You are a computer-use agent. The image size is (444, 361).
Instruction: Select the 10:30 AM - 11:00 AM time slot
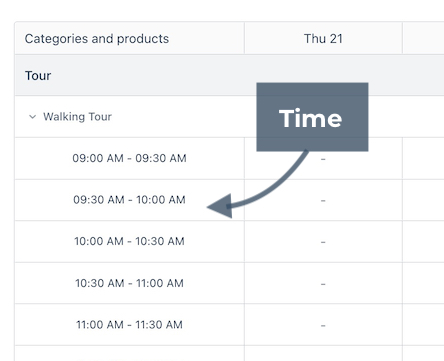point(129,283)
